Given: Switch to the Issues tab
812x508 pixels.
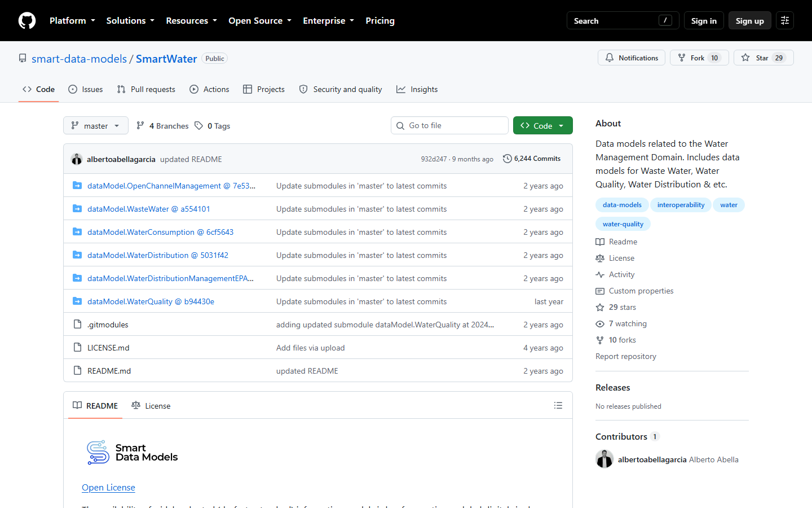Looking at the screenshot, I should pos(86,89).
